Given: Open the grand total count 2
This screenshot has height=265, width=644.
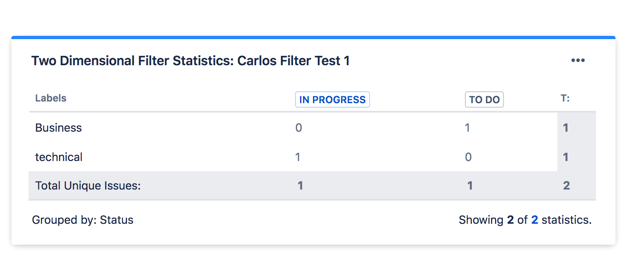Looking at the screenshot, I should tap(566, 186).
